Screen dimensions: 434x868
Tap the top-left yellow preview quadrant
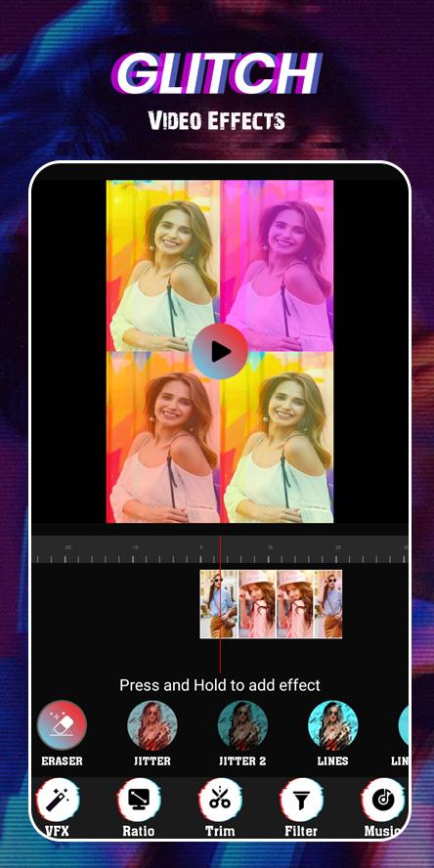[x=163, y=266]
